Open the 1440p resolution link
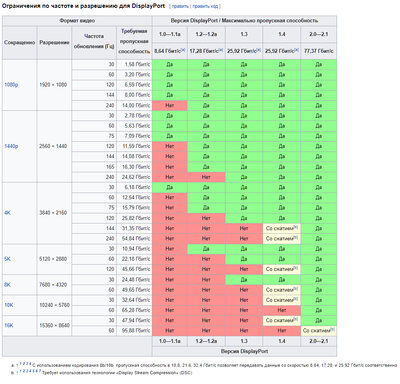The image size is (400, 384). [x=11, y=146]
